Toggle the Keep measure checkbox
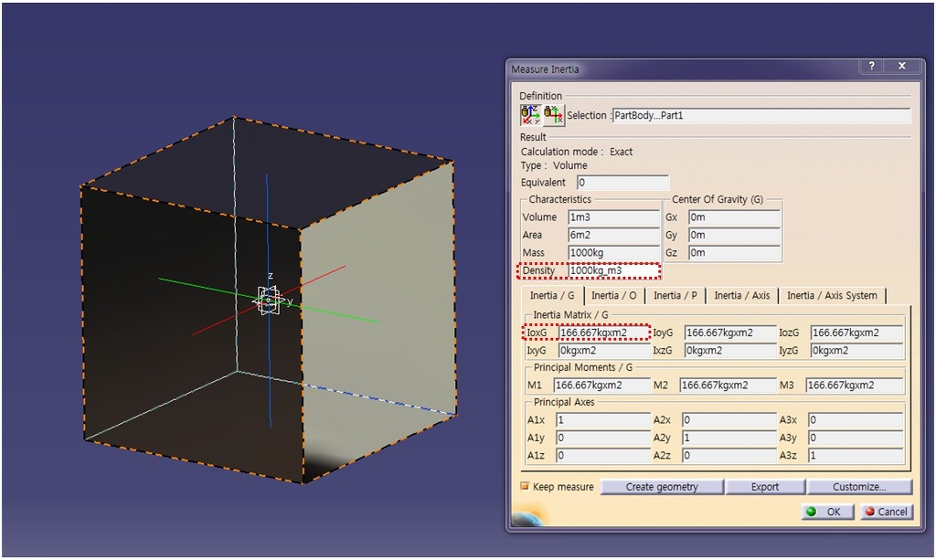Viewport: 936px width, 560px height. pyautogui.click(x=525, y=486)
